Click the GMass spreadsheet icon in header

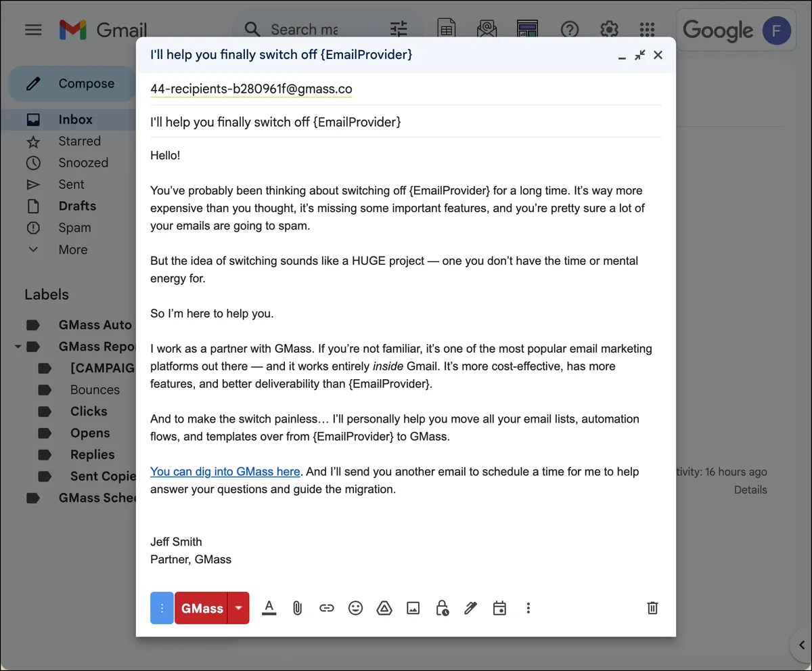pyautogui.click(x=447, y=29)
